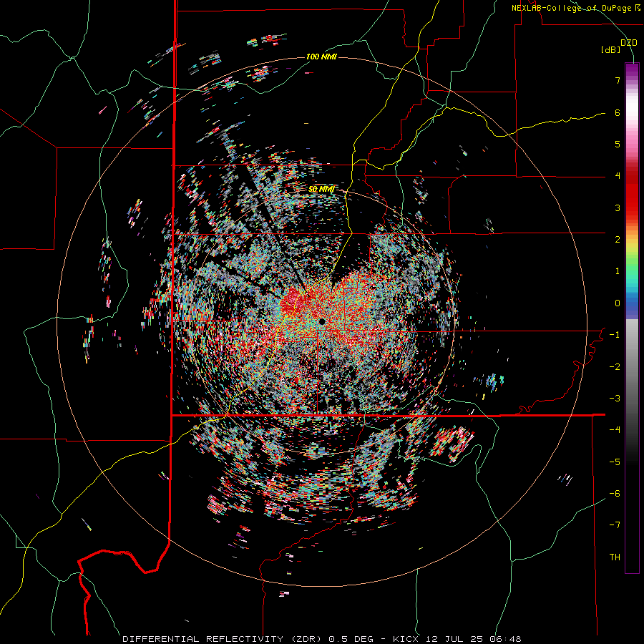The height and width of the screenshot is (644, 644).
Task: Click the 6 value on the color scale
Action: click(618, 112)
